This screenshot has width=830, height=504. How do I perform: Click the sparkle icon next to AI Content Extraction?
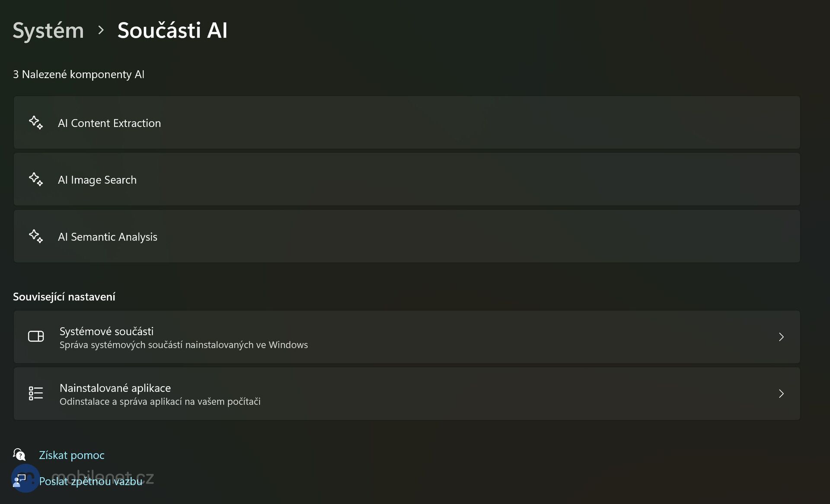pyautogui.click(x=36, y=123)
